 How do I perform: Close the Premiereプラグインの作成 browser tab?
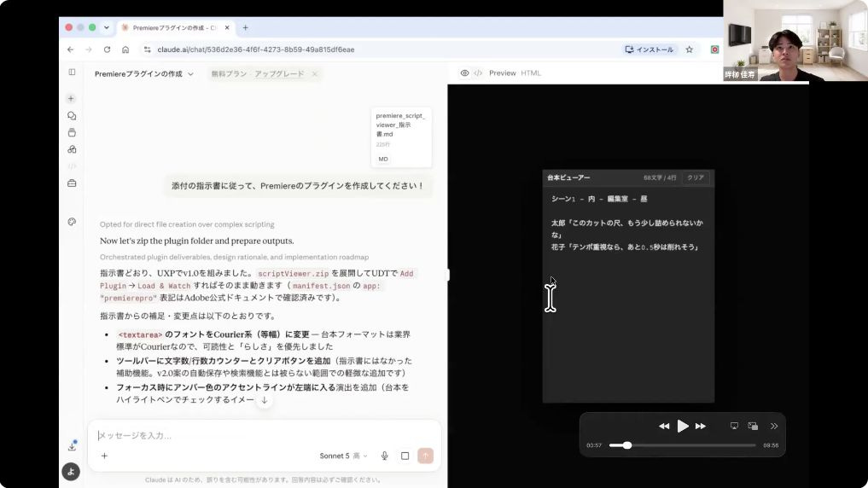coord(227,27)
